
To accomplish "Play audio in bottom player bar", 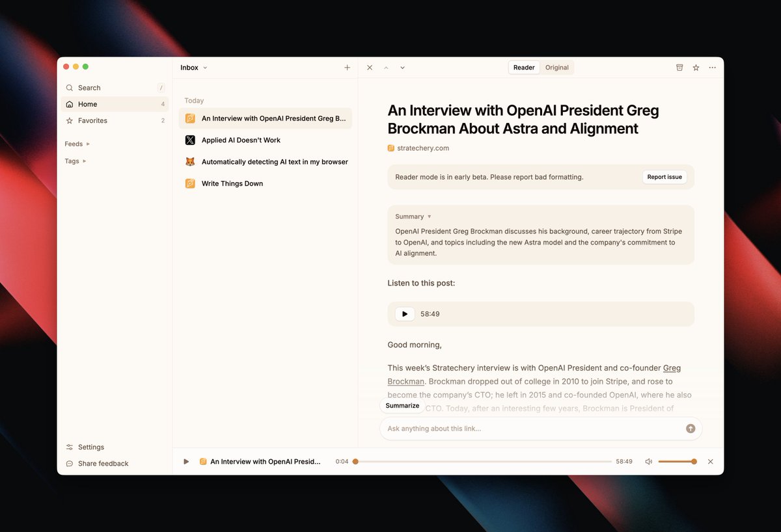I will (x=186, y=462).
